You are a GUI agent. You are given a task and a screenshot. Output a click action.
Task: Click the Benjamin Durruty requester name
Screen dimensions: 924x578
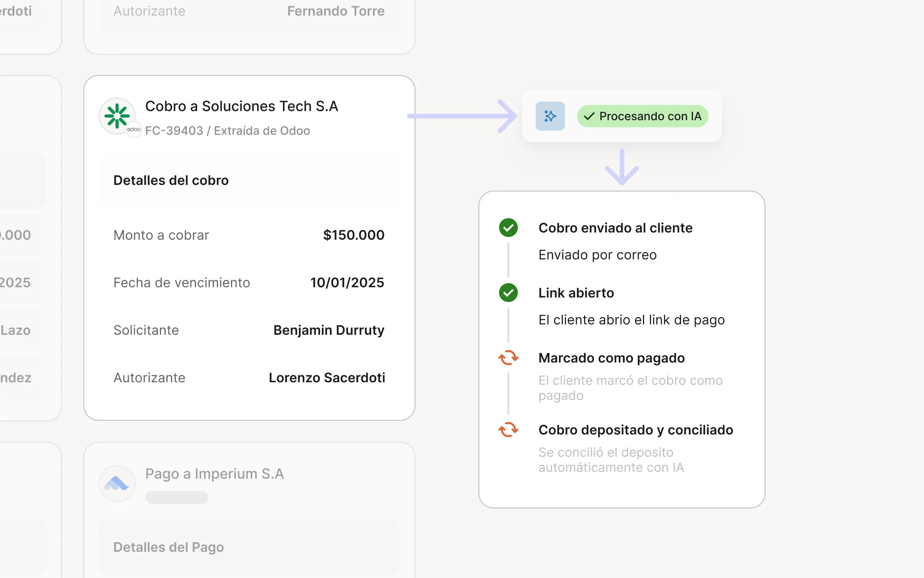coord(329,330)
